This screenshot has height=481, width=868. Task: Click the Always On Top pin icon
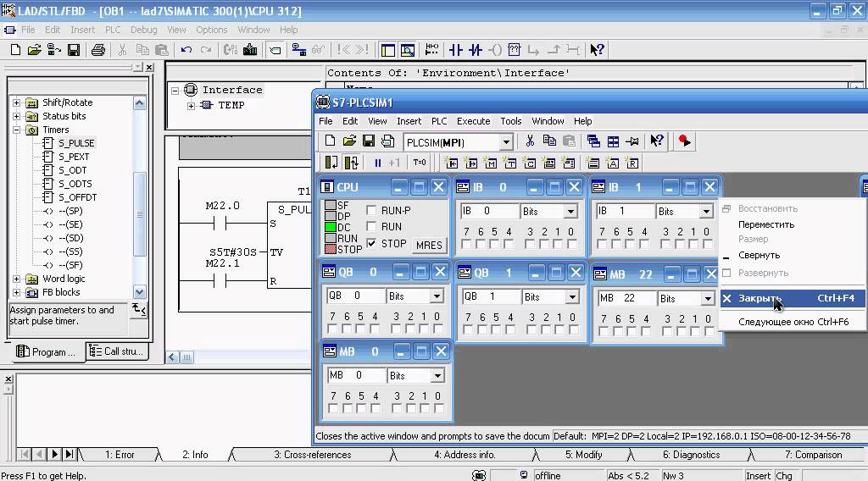pyautogui.click(x=632, y=141)
